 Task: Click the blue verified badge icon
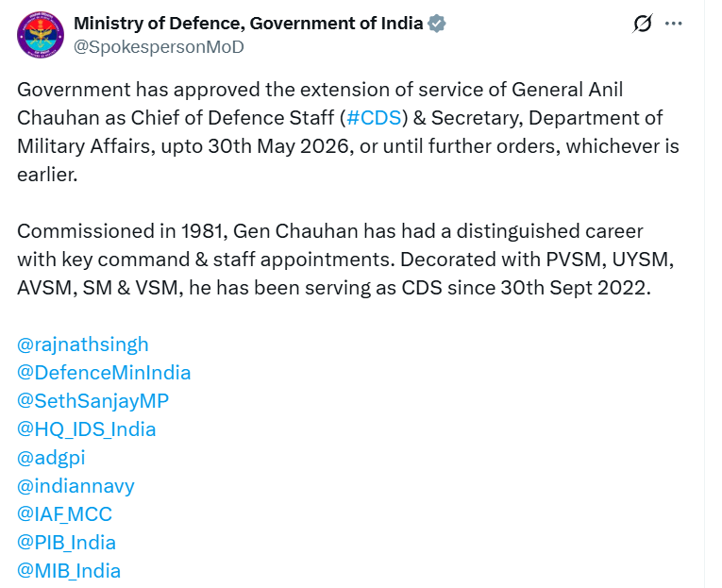(x=436, y=23)
